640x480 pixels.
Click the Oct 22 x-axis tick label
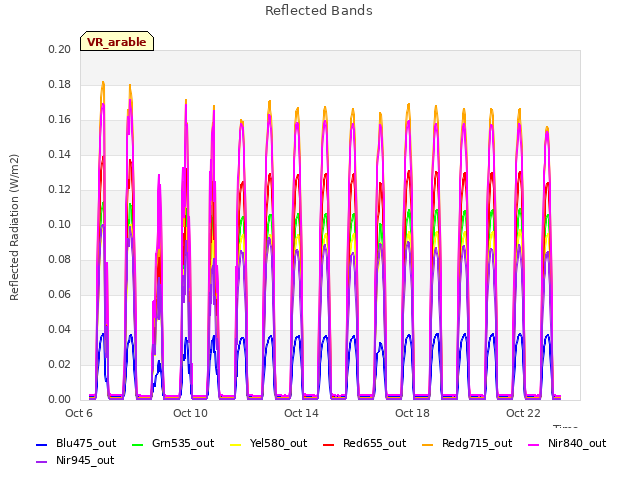(x=523, y=413)
